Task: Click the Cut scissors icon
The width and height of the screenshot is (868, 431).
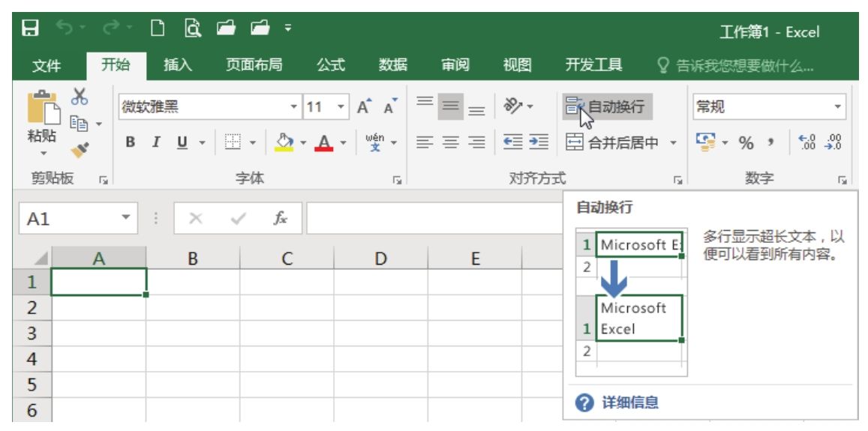Action: coord(80,97)
